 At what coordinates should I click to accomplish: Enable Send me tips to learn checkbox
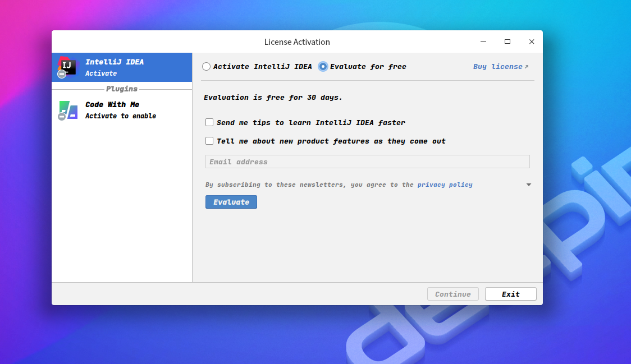click(209, 122)
